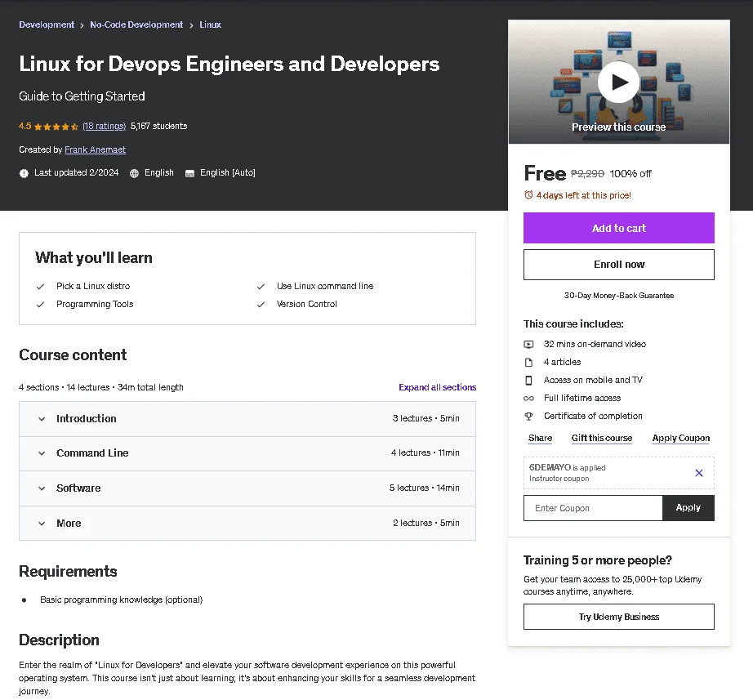Click checkmark beside Use Linux command line
The width and height of the screenshot is (753, 700).
[x=261, y=287]
